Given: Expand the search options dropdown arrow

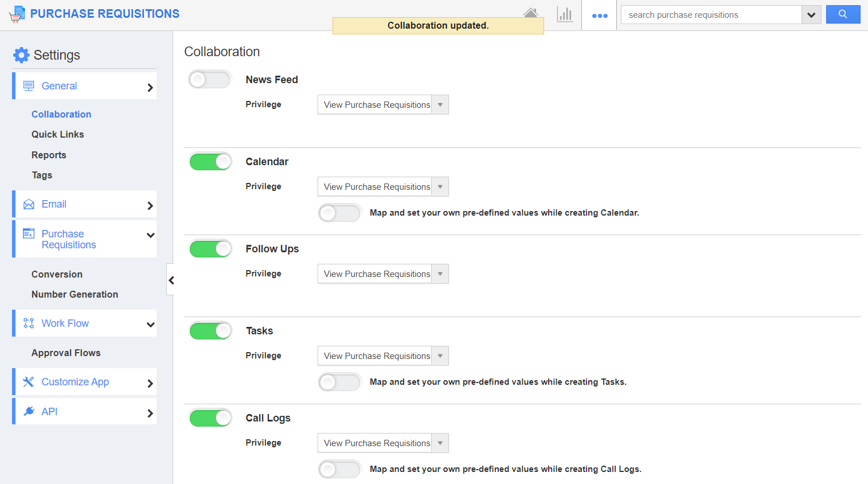Looking at the screenshot, I should pyautogui.click(x=811, y=15).
